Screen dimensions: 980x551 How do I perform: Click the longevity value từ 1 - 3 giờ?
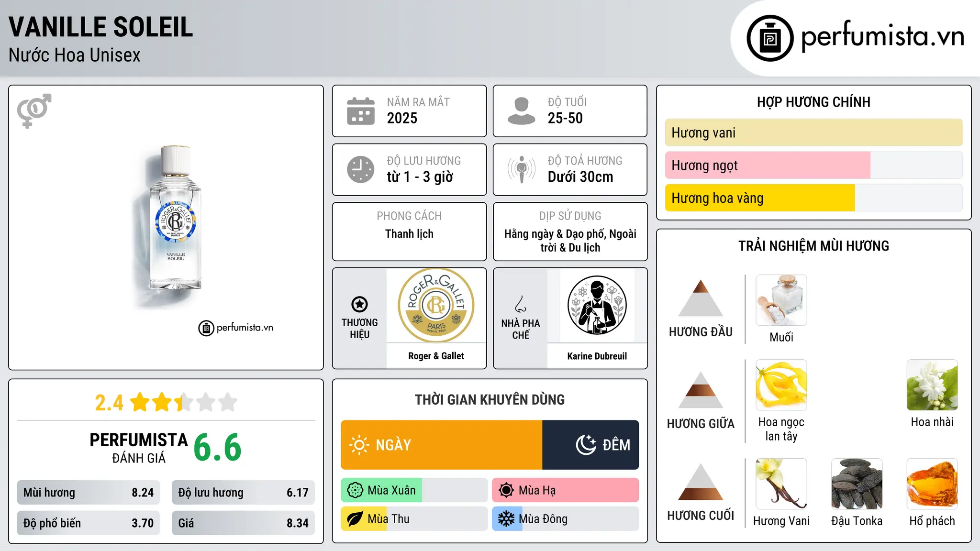(x=420, y=177)
